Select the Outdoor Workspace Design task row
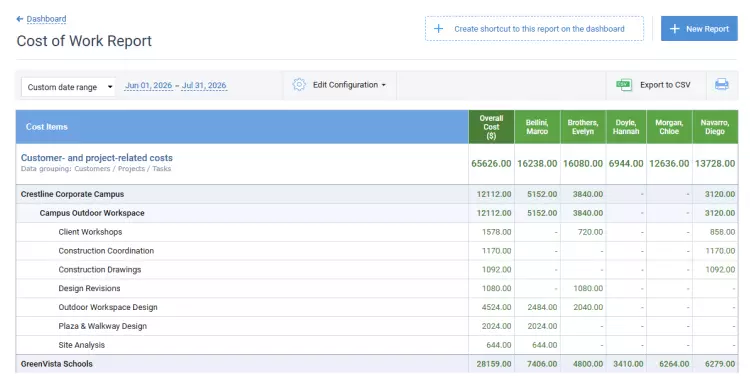Screen dimensions: 750x380 (x=377, y=307)
